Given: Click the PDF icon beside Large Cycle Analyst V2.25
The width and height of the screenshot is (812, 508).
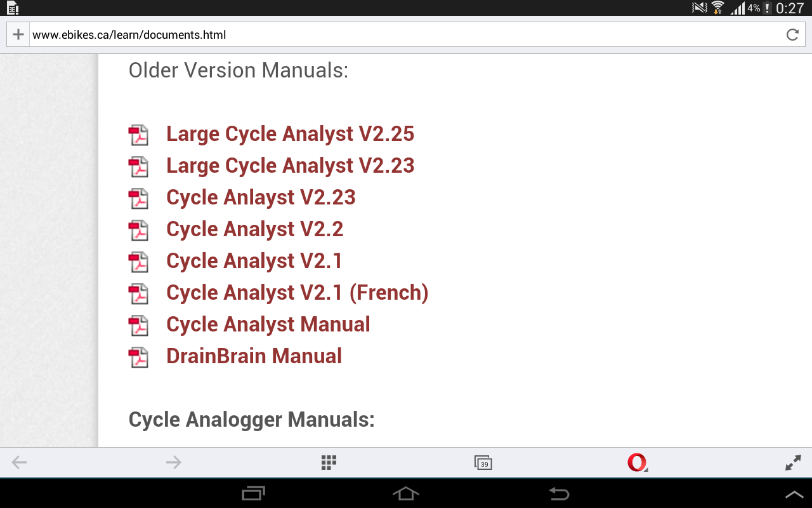Looking at the screenshot, I should tap(138, 135).
